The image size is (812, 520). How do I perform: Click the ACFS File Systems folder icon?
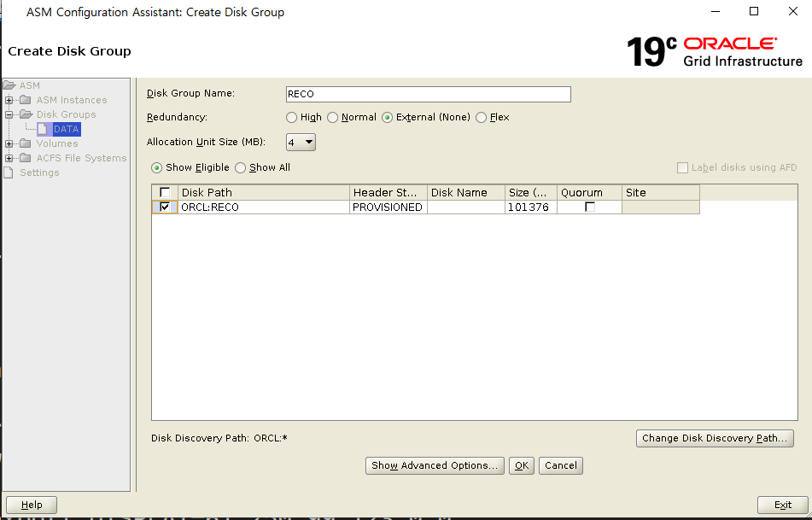pyautogui.click(x=26, y=158)
